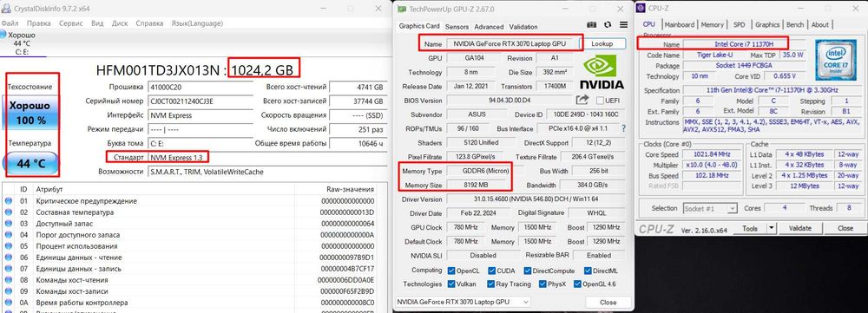Switch to the Advanced tab in GPU-Z
868x313 pixels.
pyautogui.click(x=489, y=27)
